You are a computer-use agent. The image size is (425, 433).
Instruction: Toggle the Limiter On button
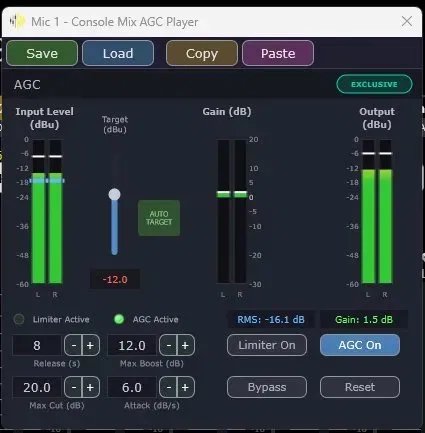tap(267, 345)
